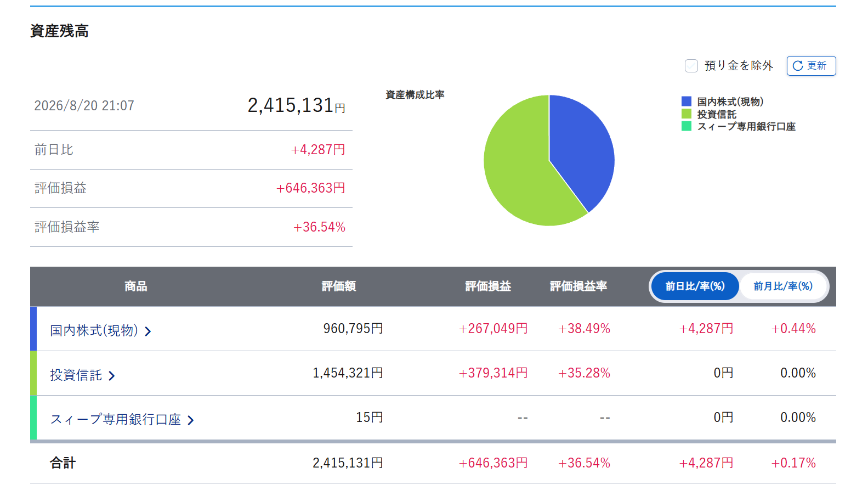Open the 国内株式(現物) link
This screenshot has width=868, height=490.
tap(94, 330)
